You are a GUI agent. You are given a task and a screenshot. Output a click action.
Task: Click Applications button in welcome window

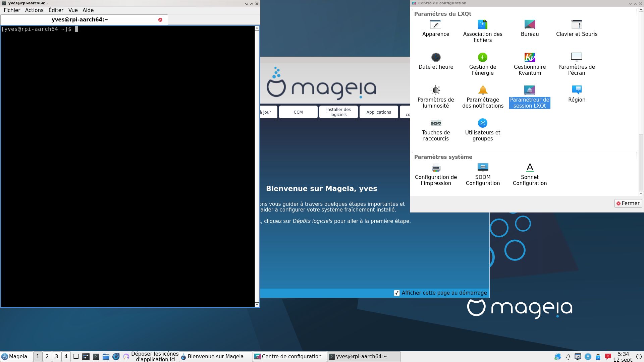click(379, 112)
